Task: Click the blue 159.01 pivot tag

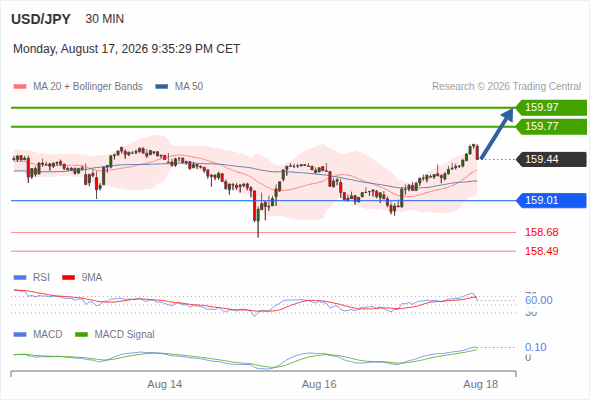Action: click(551, 201)
